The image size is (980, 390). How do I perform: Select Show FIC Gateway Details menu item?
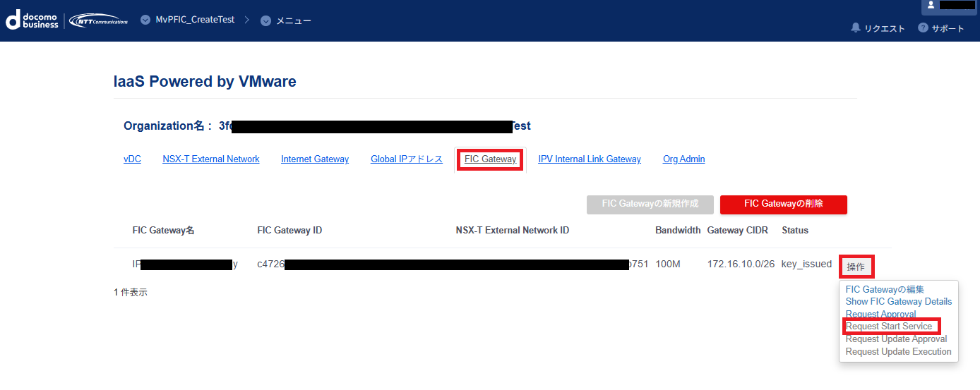click(x=898, y=302)
